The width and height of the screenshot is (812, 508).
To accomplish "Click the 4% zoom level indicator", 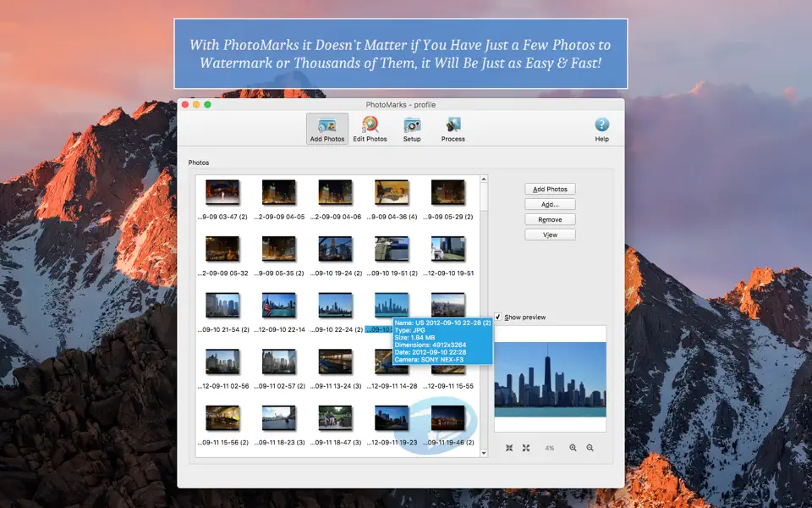I will click(548, 447).
